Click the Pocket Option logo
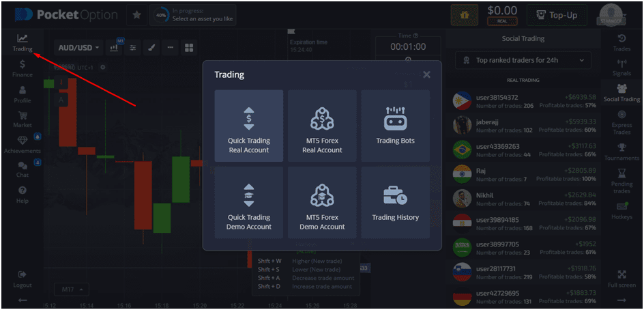Viewport: 644px width, 310px height. (x=66, y=15)
